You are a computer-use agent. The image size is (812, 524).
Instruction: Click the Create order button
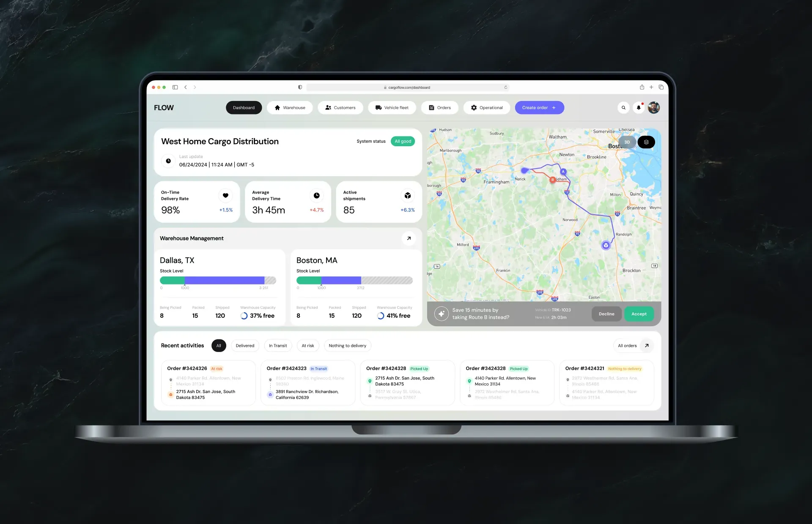coord(539,108)
